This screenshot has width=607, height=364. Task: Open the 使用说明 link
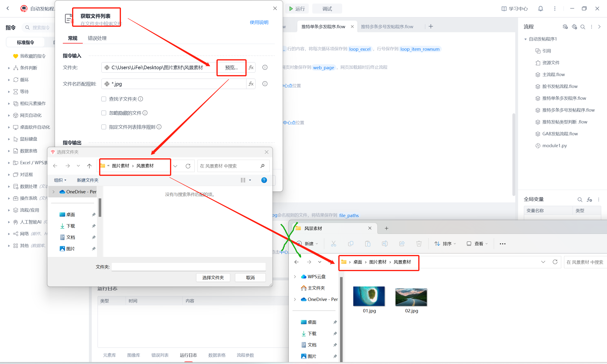pos(259,22)
